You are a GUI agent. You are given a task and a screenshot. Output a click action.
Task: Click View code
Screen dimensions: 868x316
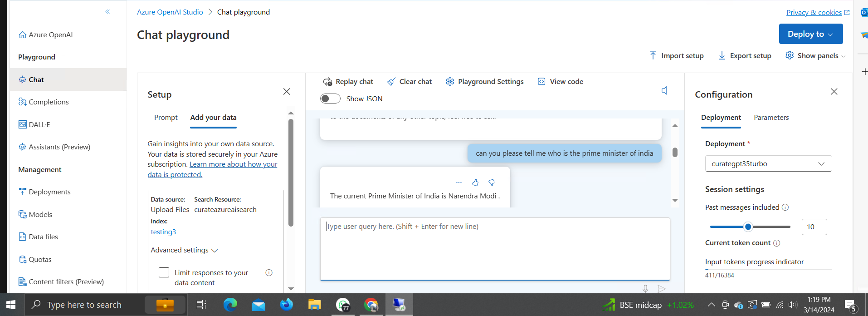(560, 82)
